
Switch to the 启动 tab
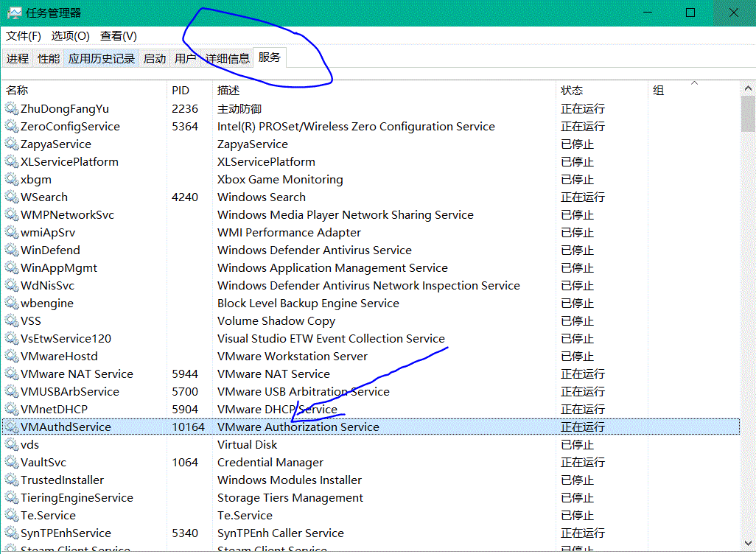point(154,59)
